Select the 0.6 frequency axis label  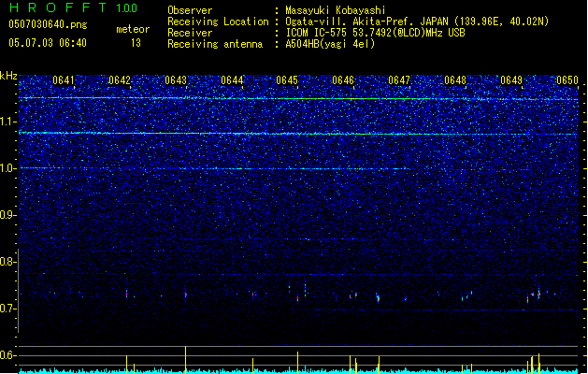point(8,355)
